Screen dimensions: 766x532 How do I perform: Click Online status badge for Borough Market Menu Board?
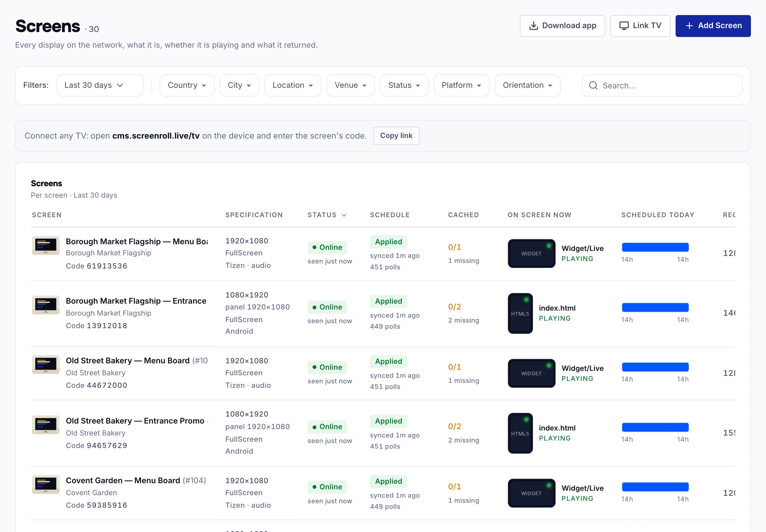coord(327,247)
